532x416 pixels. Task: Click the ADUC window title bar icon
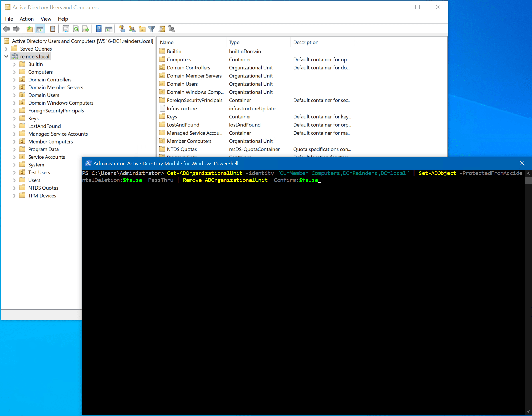pos(8,7)
